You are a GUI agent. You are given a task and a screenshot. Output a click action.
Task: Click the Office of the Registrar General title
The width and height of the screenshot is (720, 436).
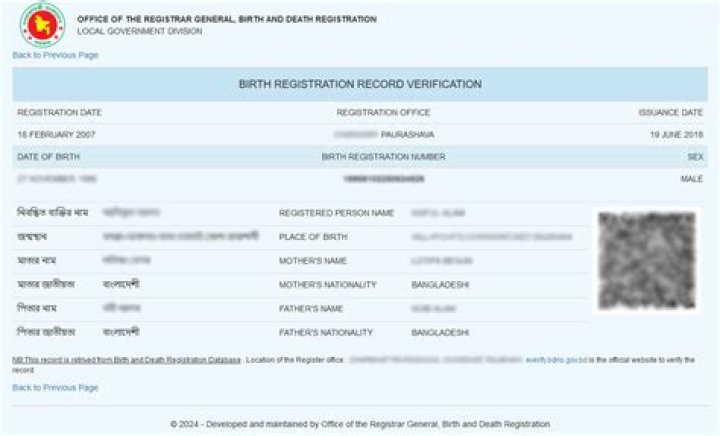(x=227, y=19)
